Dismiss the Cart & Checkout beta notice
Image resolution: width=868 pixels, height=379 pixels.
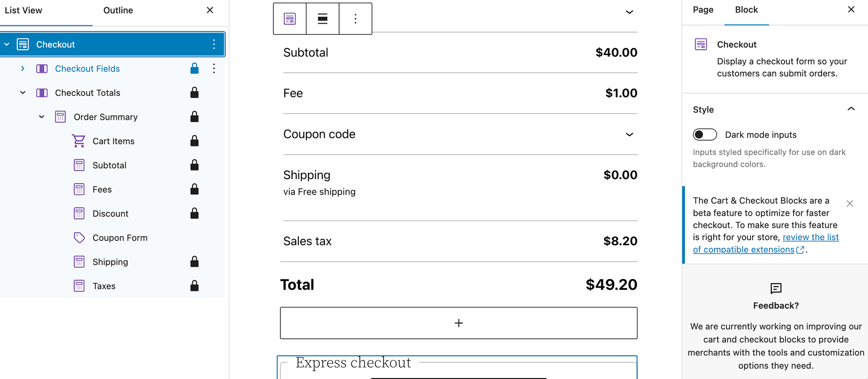pos(850,204)
